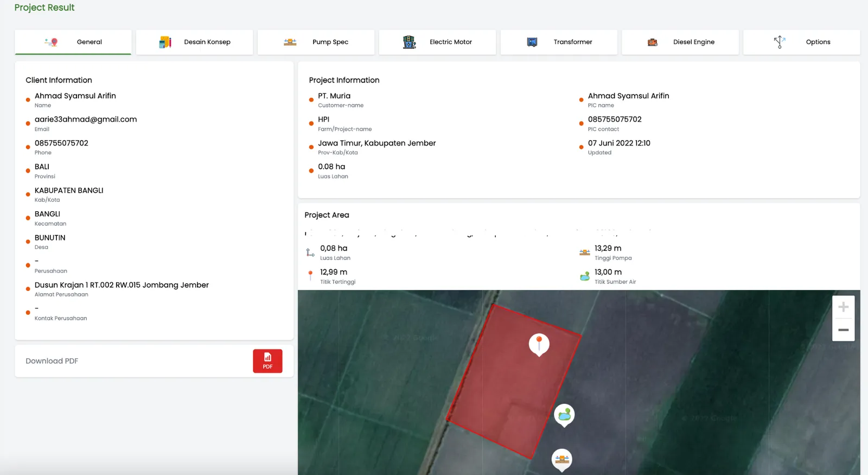Open the Options tab
Image resolution: width=868 pixels, height=475 pixels.
click(x=802, y=42)
